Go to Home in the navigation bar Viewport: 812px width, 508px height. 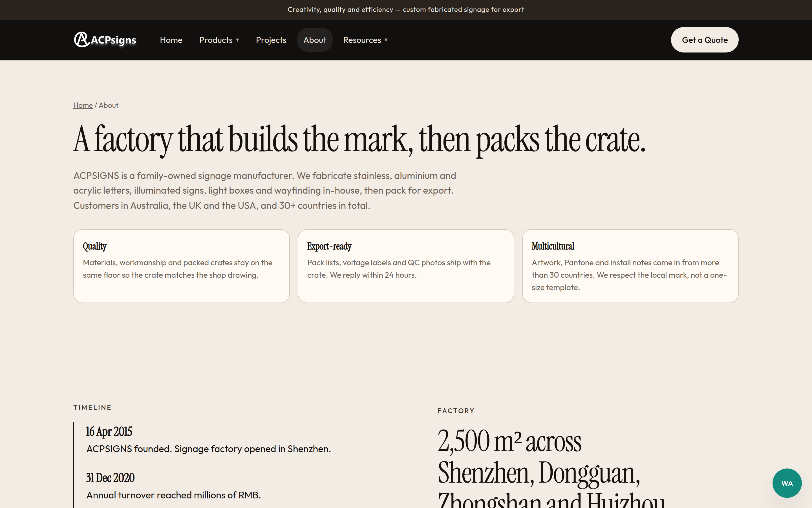click(171, 40)
